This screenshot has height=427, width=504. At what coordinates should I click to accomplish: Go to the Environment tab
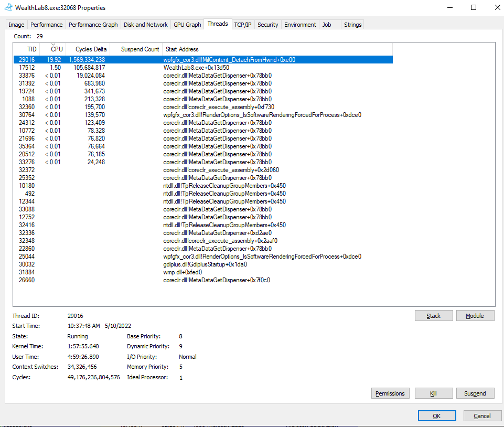tap(300, 25)
